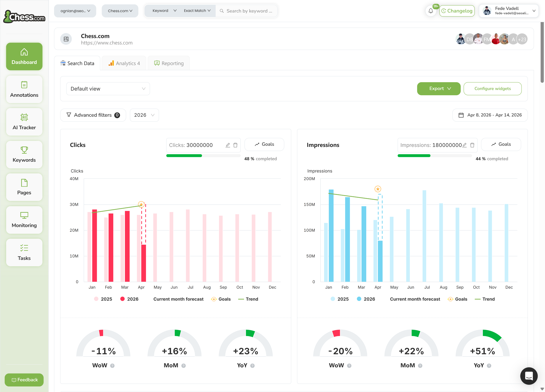
Task: Open the Monitoring sidebar section
Action: [x=24, y=220]
